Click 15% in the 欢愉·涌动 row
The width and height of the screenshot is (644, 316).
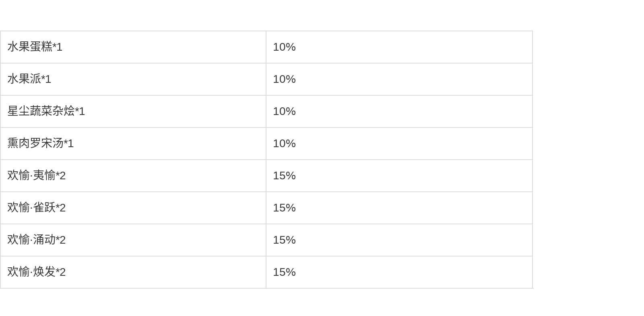285,240
